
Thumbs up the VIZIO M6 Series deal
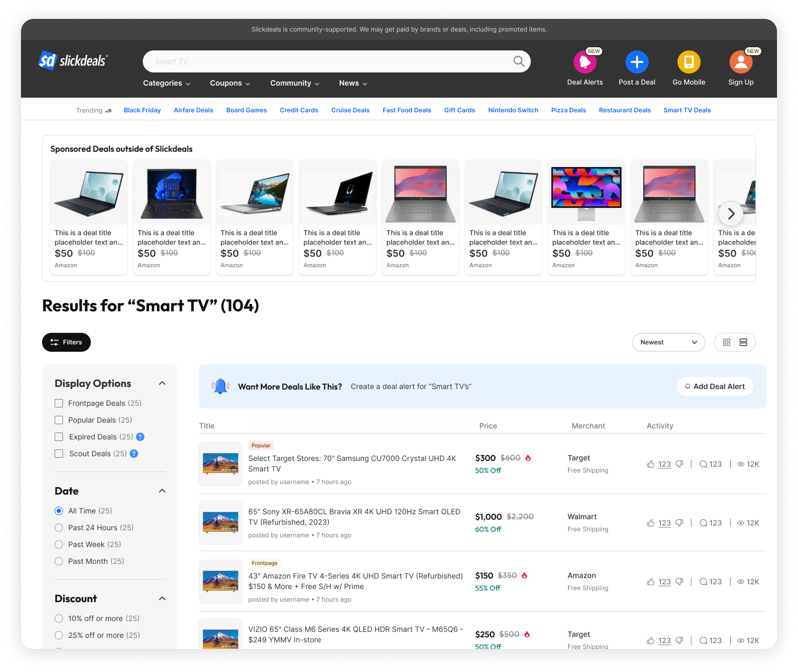coord(650,640)
